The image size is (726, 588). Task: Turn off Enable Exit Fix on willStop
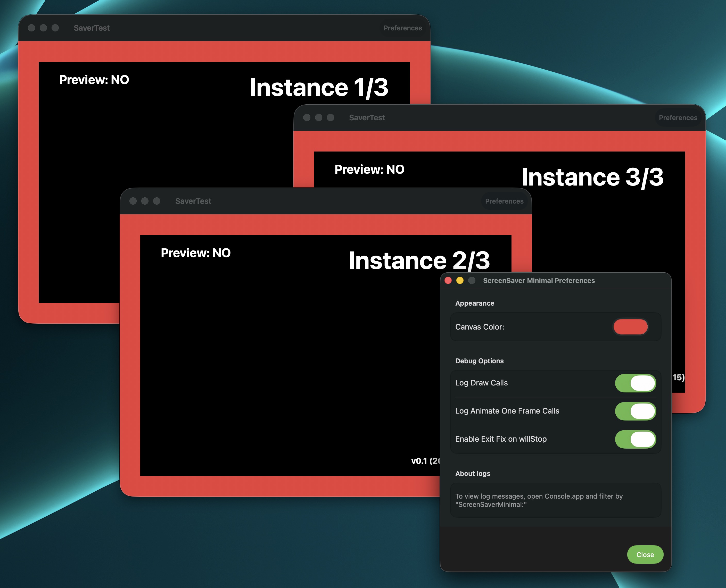(636, 439)
